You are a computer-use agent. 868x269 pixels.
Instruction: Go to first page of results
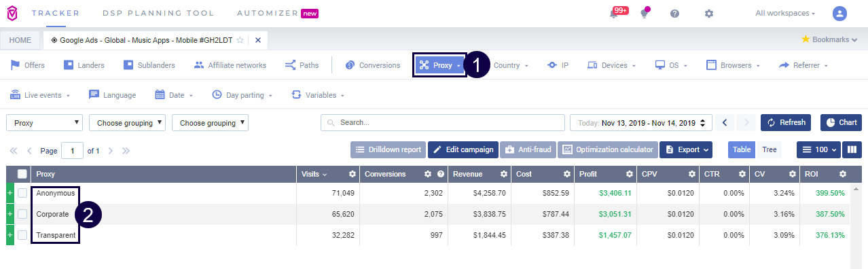pos(13,151)
